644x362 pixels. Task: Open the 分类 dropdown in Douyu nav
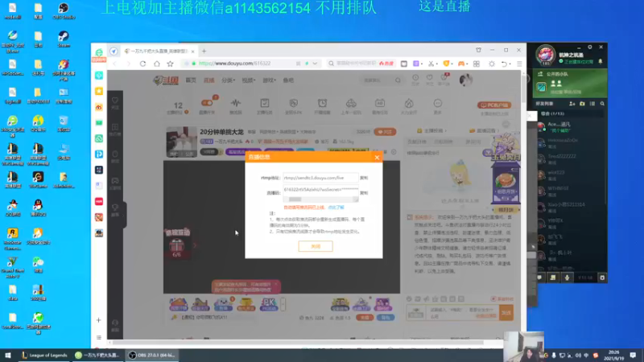[228, 80]
